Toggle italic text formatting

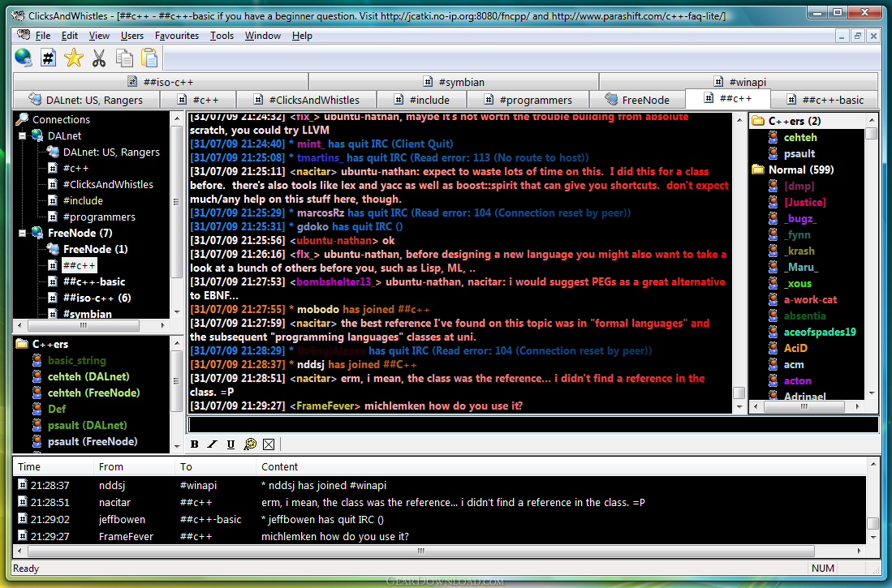click(x=212, y=444)
